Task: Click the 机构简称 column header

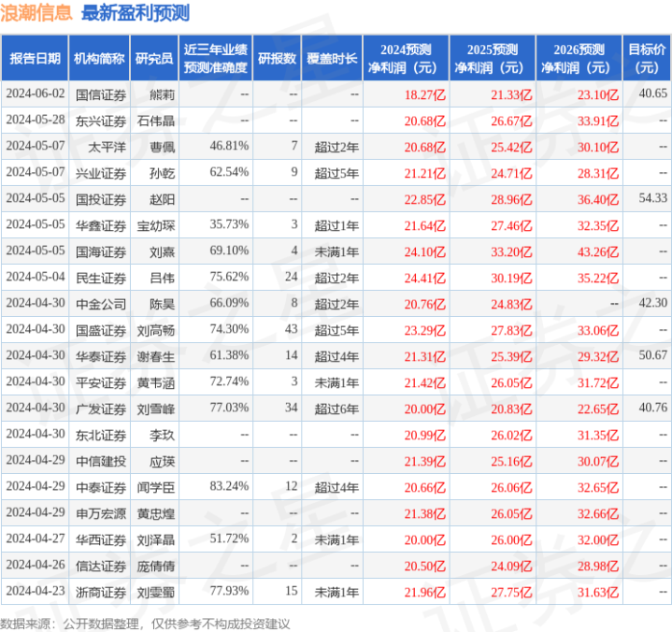Action: [x=99, y=58]
